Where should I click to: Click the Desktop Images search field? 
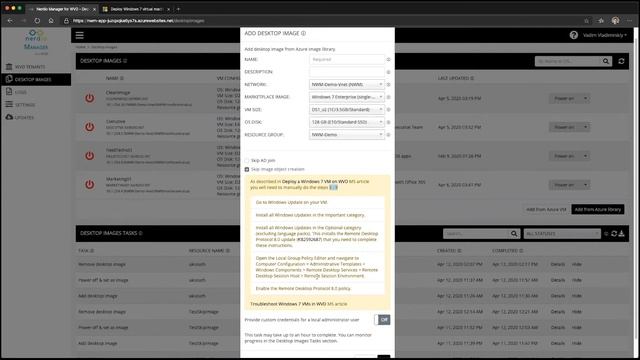pos(568,61)
